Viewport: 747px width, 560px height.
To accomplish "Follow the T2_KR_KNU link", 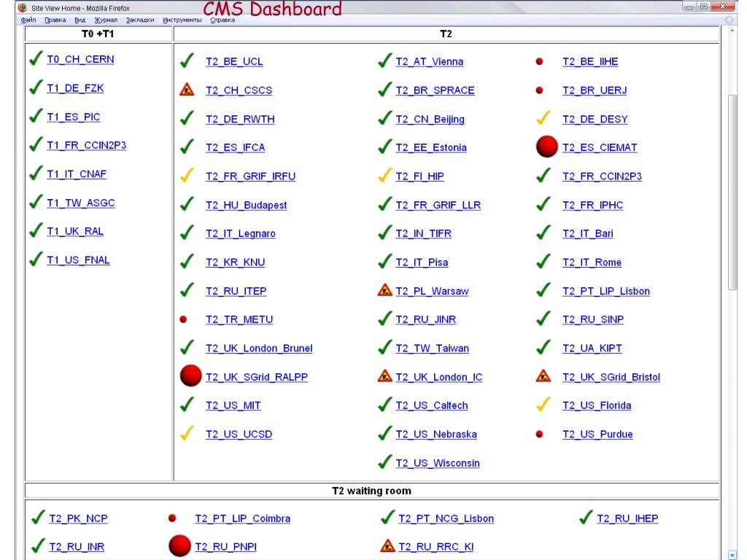I will (x=236, y=262).
